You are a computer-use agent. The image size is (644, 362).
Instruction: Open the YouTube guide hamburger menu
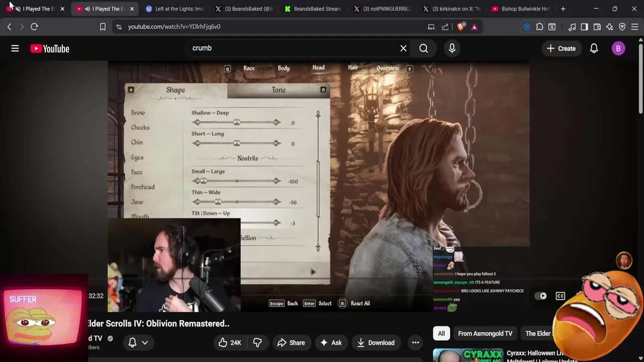[x=15, y=48]
